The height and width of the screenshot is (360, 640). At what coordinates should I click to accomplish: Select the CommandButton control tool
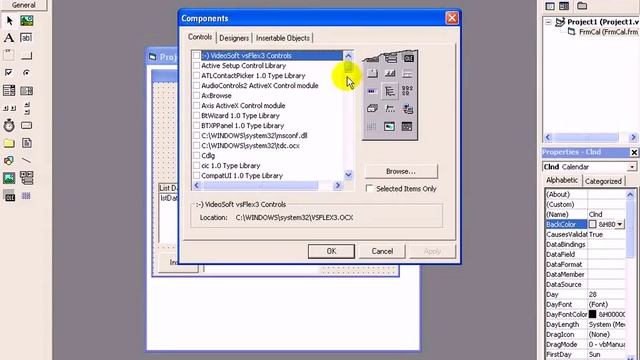27,55
